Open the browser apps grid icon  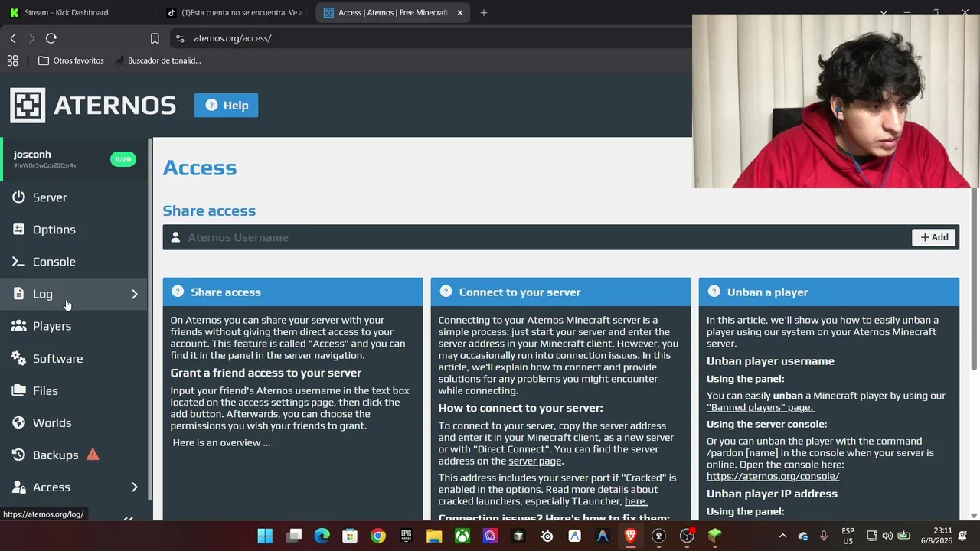tap(12, 60)
